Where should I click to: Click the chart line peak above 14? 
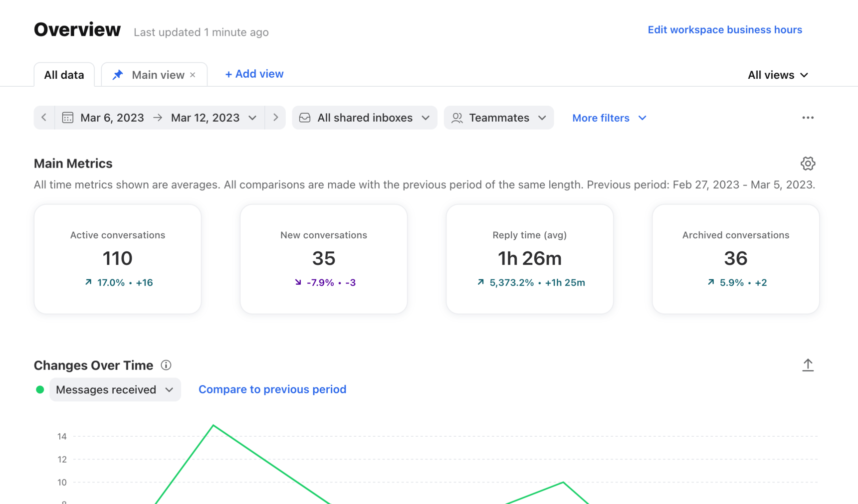pos(214,425)
